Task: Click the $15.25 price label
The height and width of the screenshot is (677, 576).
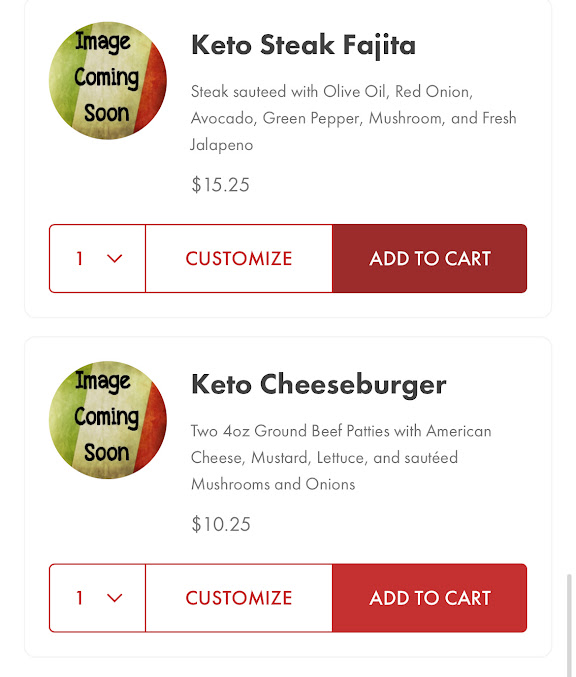Action: (x=221, y=185)
